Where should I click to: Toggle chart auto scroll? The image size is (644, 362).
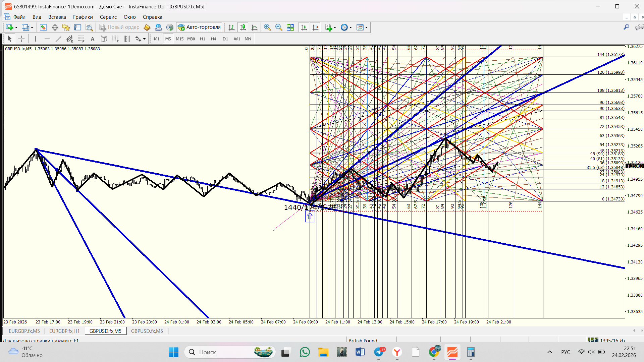[304, 27]
